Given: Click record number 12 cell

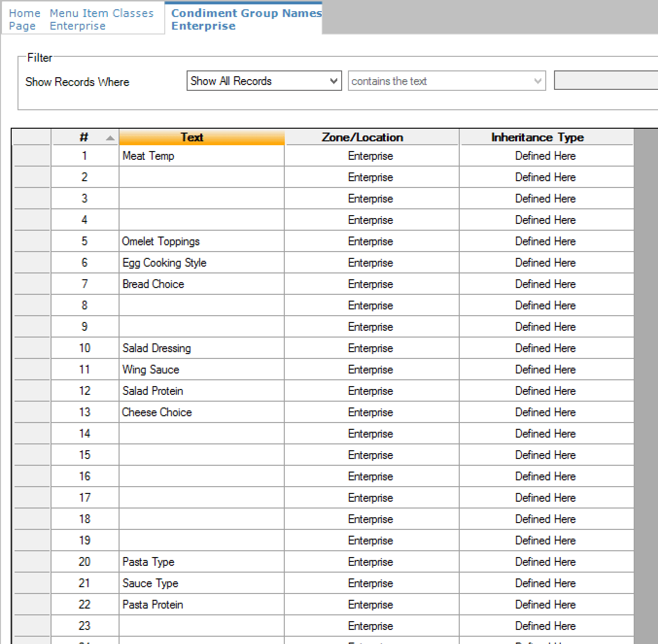Looking at the screenshot, I should pos(85,391).
